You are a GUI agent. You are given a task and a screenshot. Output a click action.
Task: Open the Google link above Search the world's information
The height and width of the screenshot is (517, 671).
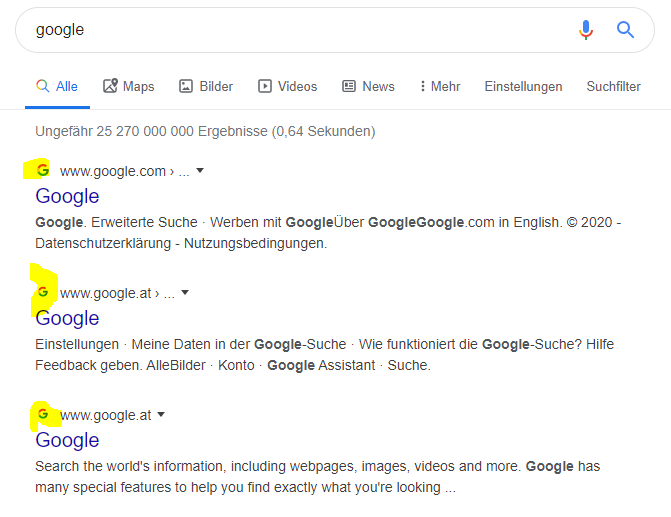point(67,440)
